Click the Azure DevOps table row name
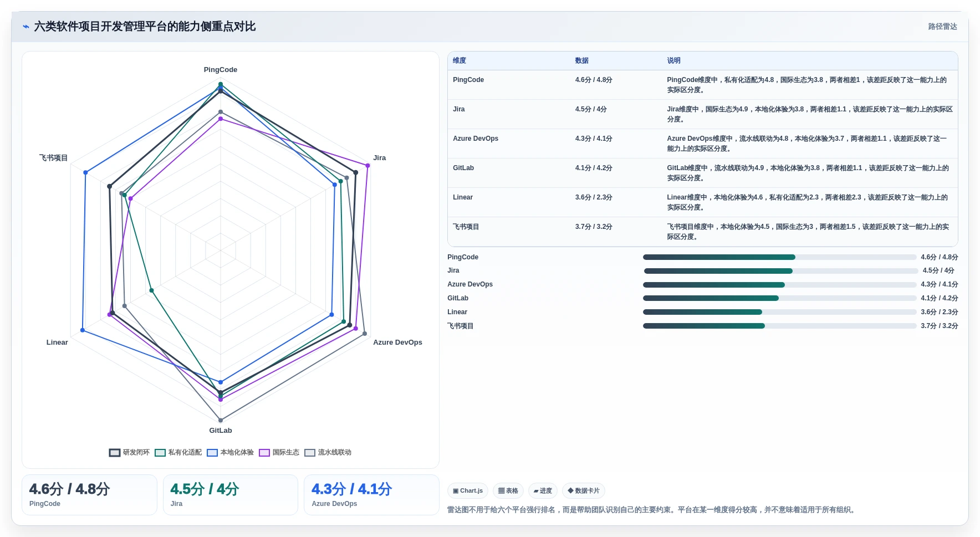The height and width of the screenshot is (537, 980). (476, 139)
